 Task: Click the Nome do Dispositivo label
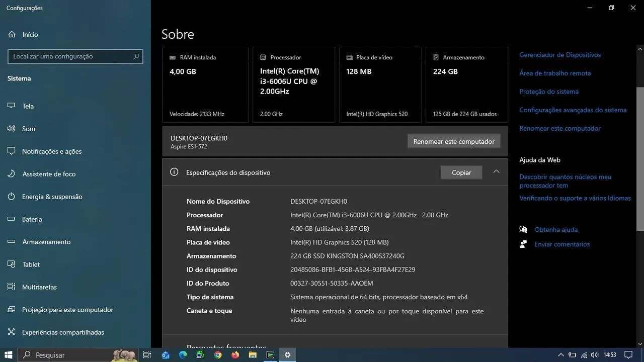(218, 202)
